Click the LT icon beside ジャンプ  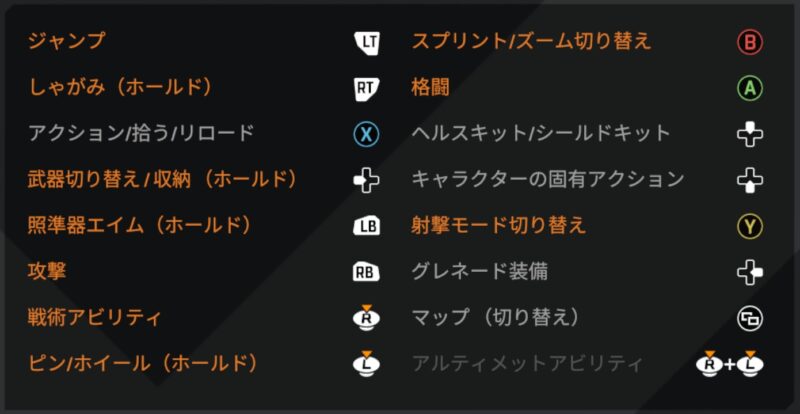(x=367, y=42)
